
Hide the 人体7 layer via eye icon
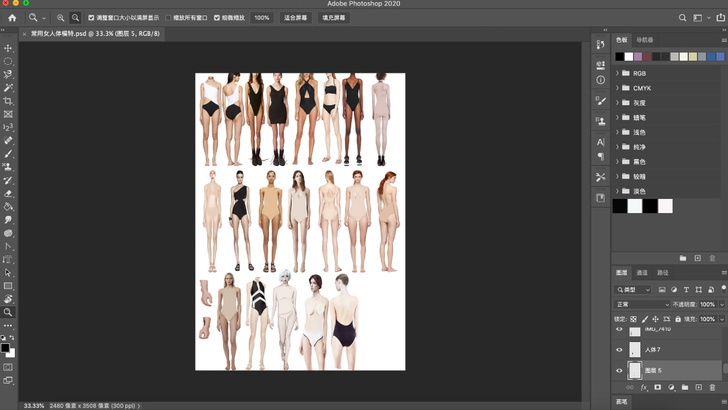[x=619, y=350]
